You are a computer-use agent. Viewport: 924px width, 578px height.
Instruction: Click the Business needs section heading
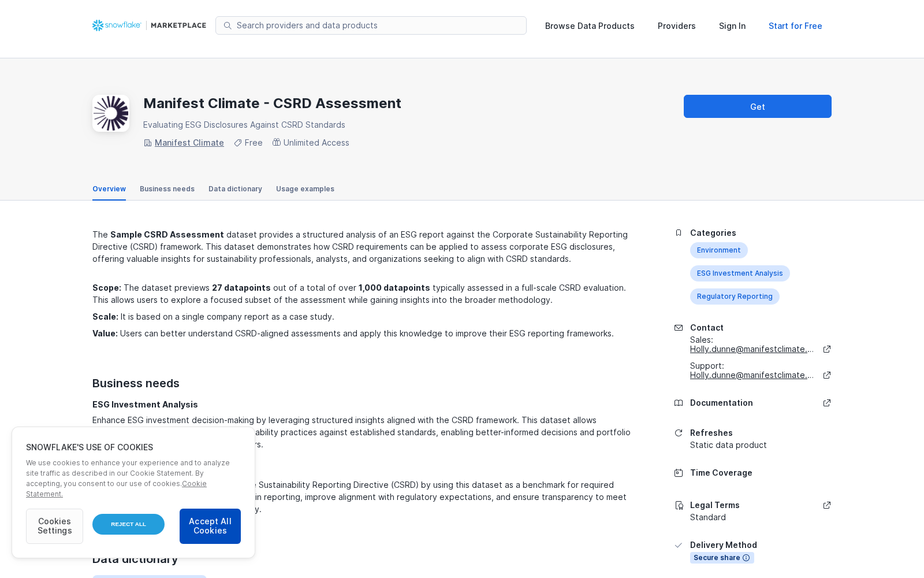tap(136, 383)
